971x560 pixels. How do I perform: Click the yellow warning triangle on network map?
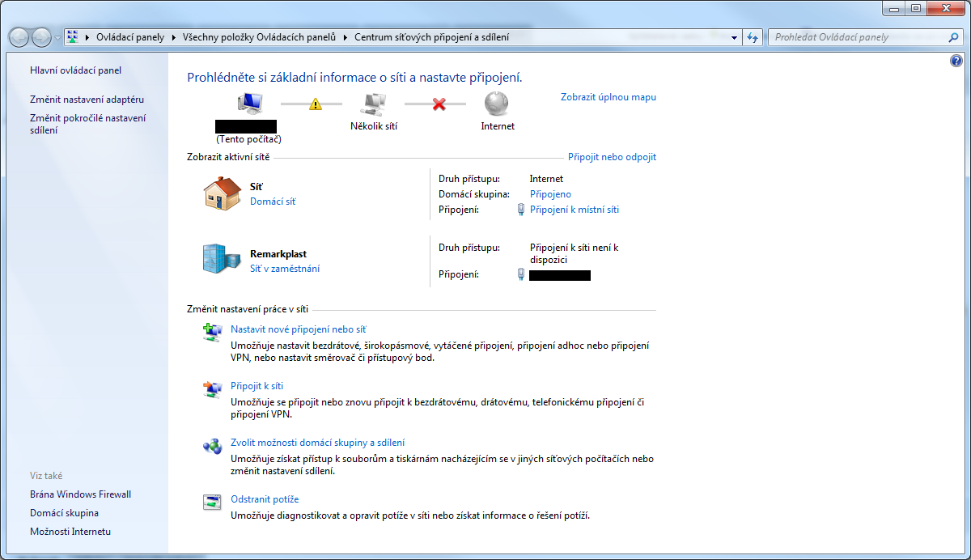click(x=316, y=104)
